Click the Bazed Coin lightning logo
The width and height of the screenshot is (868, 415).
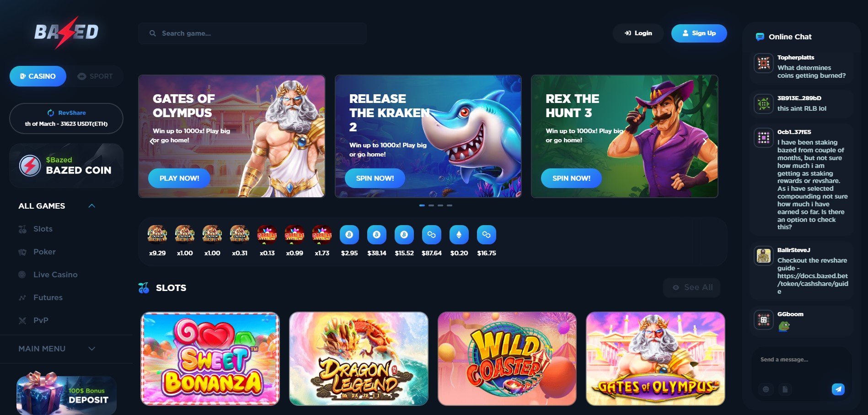(30, 165)
